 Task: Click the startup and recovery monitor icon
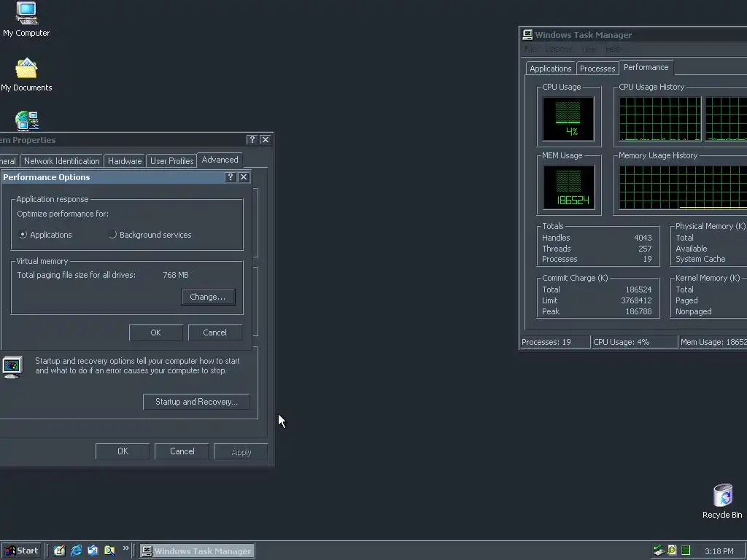[x=12, y=367]
